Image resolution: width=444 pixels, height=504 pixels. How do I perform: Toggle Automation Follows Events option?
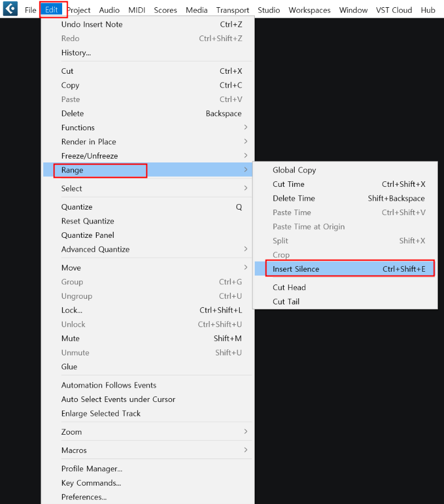tap(148, 385)
